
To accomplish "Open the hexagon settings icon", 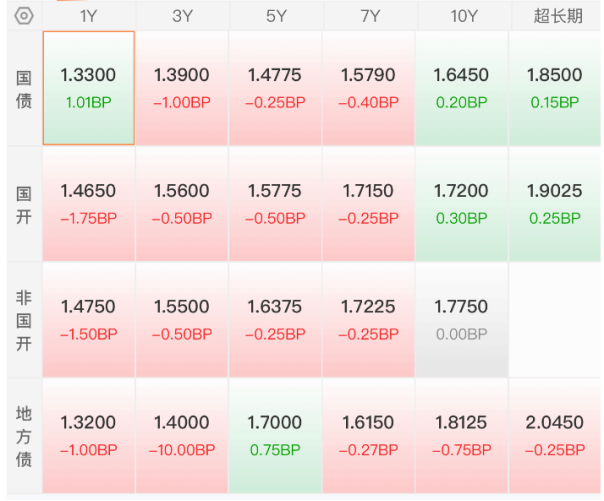I will click(24, 16).
